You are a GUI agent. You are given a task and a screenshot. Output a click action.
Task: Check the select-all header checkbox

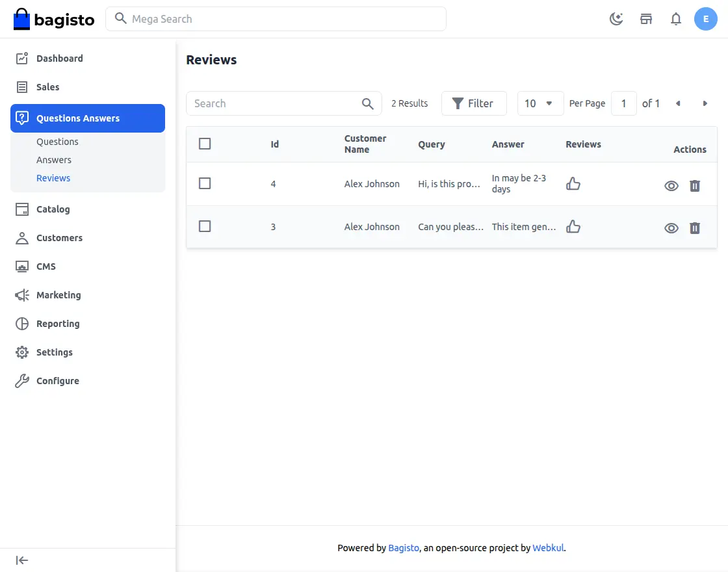pyautogui.click(x=205, y=144)
